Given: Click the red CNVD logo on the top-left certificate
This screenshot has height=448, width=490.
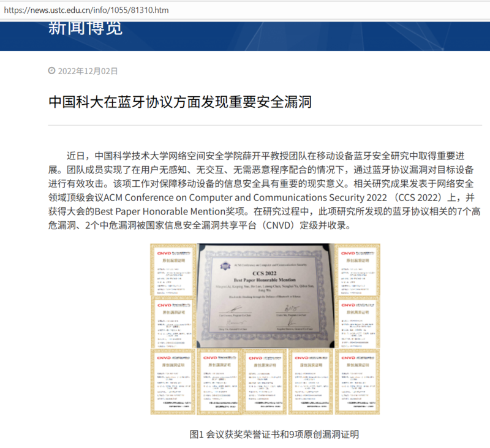Looking at the screenshot, I should [162, 252].
